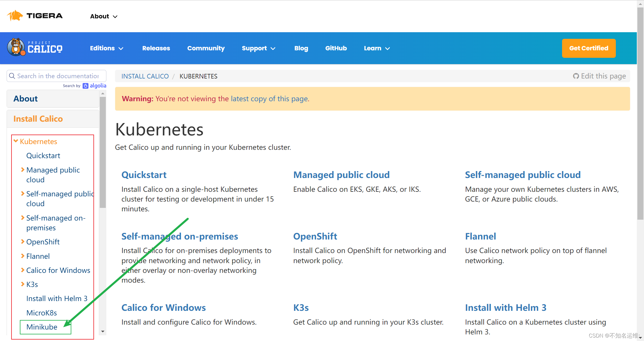Image resolution: width=644 pixels, height=341 pixels.
Task: Open the K3s card heading
Action: tap(301, 308)
